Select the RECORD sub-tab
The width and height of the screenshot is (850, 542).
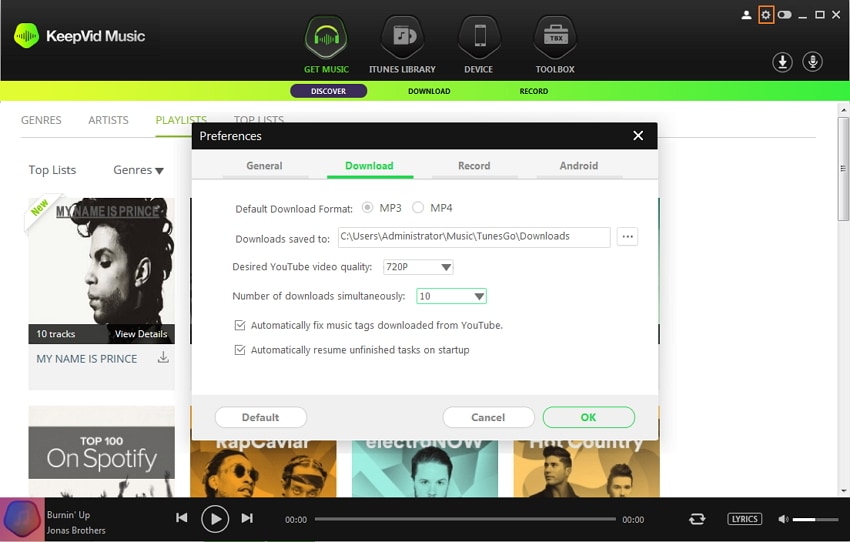[x=533, y=91]
